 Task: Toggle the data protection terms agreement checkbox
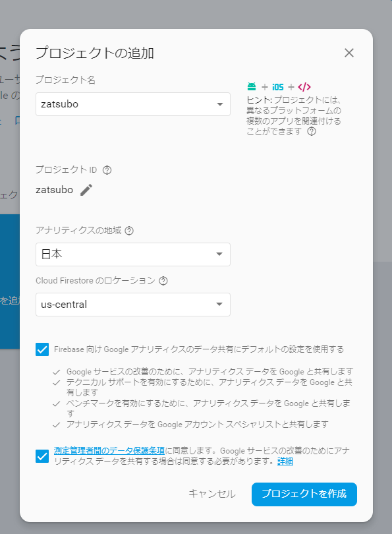(x=42, y=456)
